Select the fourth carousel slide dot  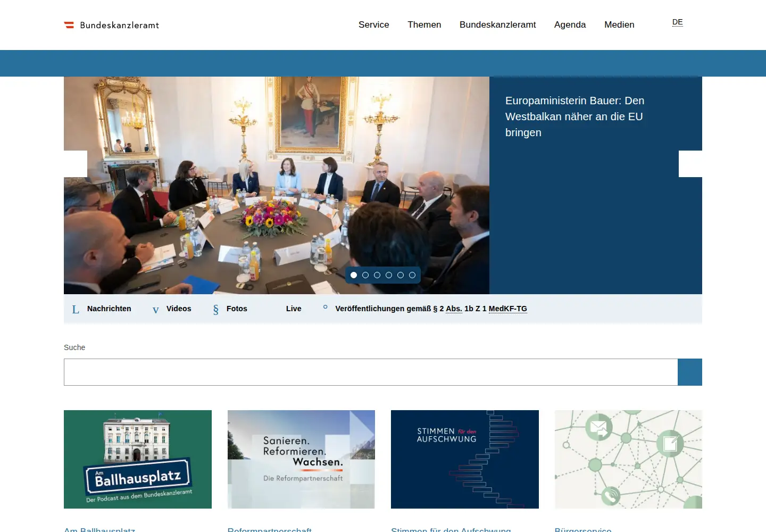[389, 275]
